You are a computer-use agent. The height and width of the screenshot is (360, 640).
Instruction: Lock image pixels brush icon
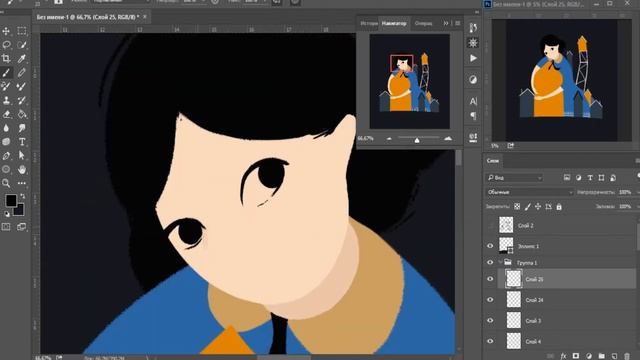click(x=528, y=207)
